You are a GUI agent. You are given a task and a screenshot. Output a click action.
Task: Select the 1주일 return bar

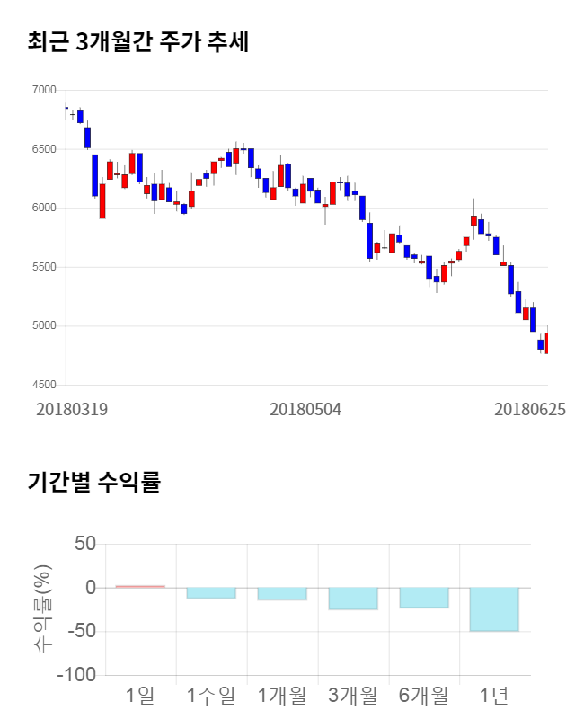coord(211,592)
